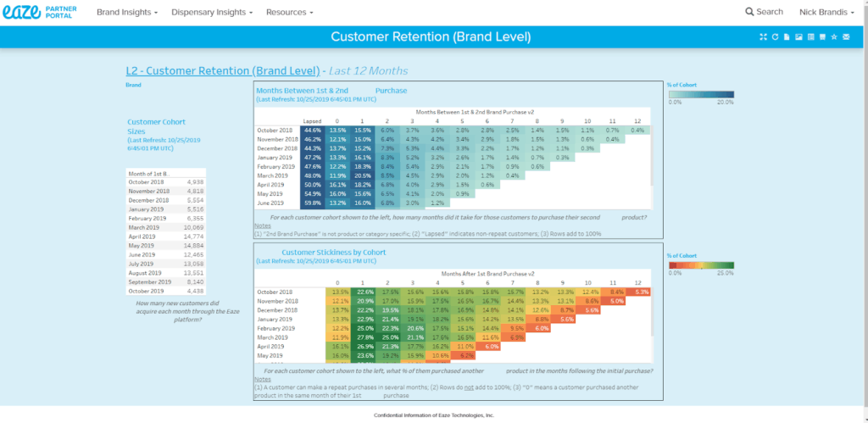
Task: Favorite this dashboard with the star icon
Action: coord(834,37)
